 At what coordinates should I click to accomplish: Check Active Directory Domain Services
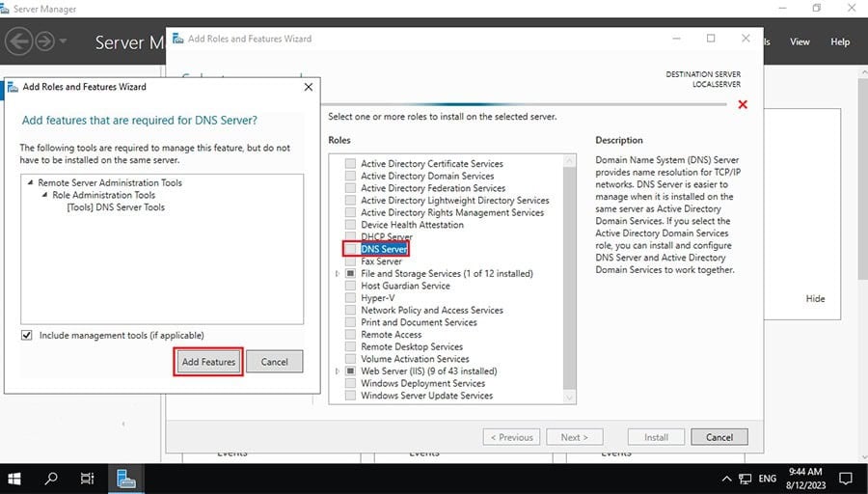click(x=350, y=176)
